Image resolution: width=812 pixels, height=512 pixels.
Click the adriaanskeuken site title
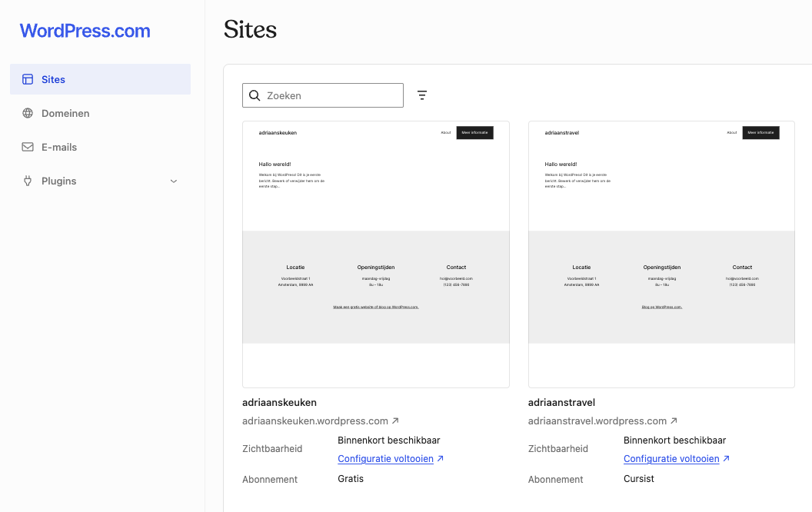tap(279, 402)
